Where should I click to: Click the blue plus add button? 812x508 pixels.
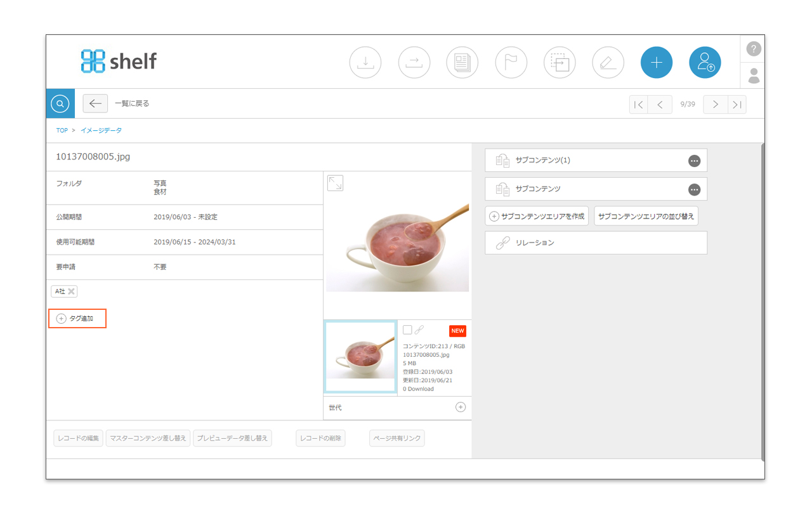(657, 63)
